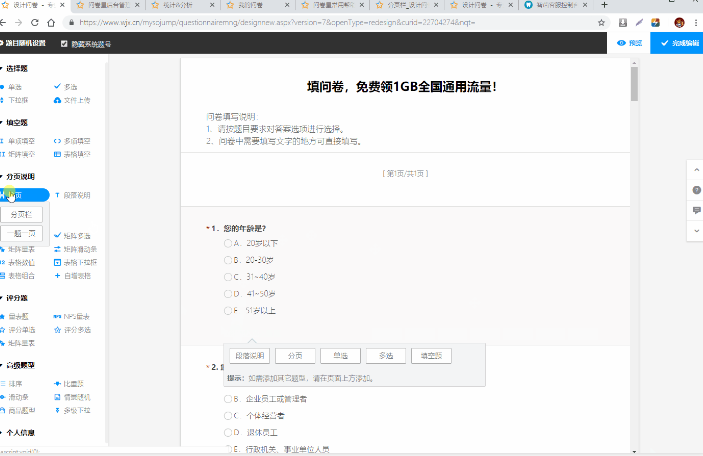Add a 表格填空 question

pyautogui.click(x=72, y=154)
